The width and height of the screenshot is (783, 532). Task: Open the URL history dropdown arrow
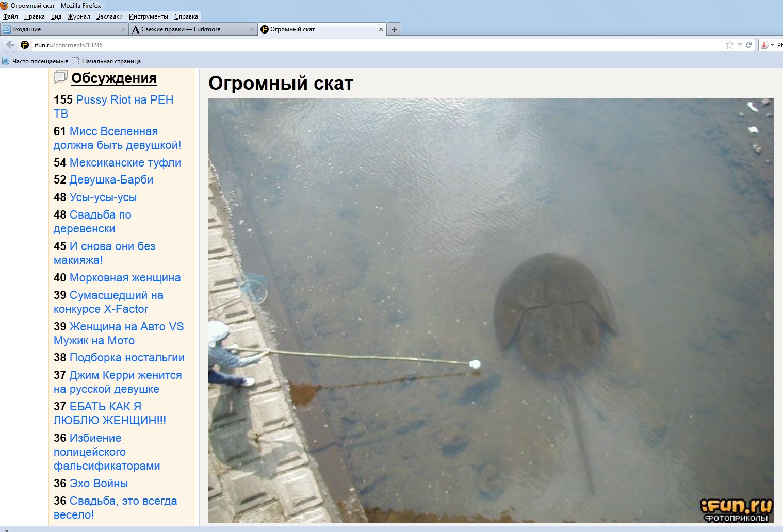(740, 45)
